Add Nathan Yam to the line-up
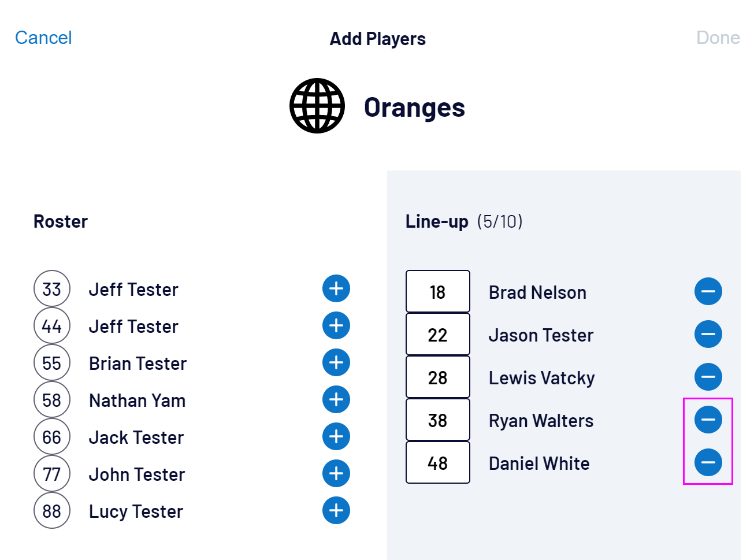This screenshot has width=754, height=560. click(x=336, y=400)
